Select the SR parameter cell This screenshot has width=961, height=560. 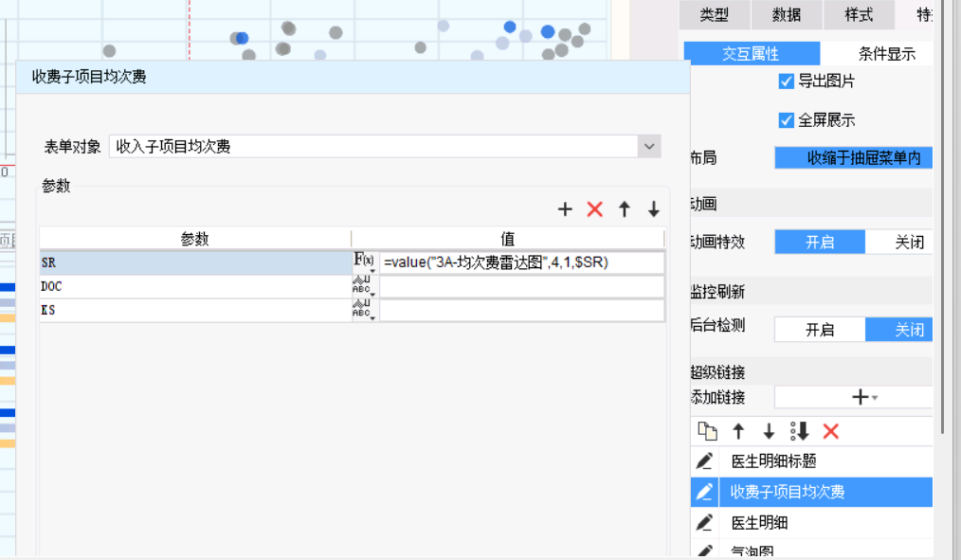pos(195,262)
